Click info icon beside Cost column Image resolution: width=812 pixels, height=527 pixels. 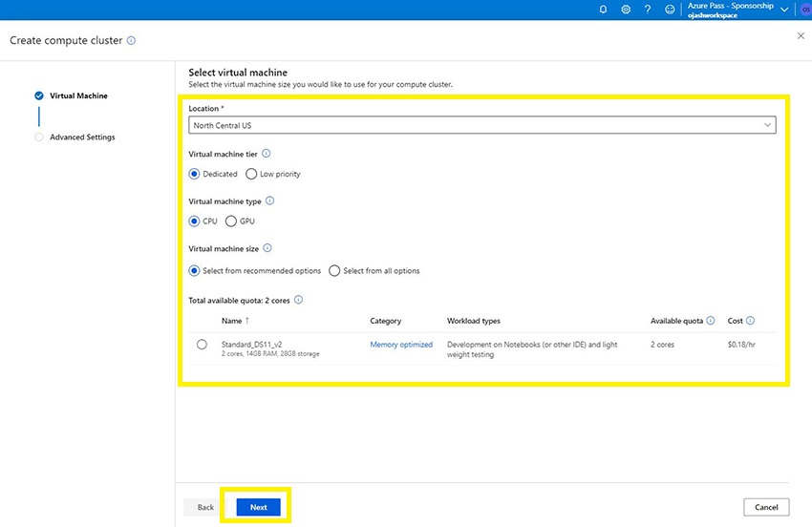750,321
